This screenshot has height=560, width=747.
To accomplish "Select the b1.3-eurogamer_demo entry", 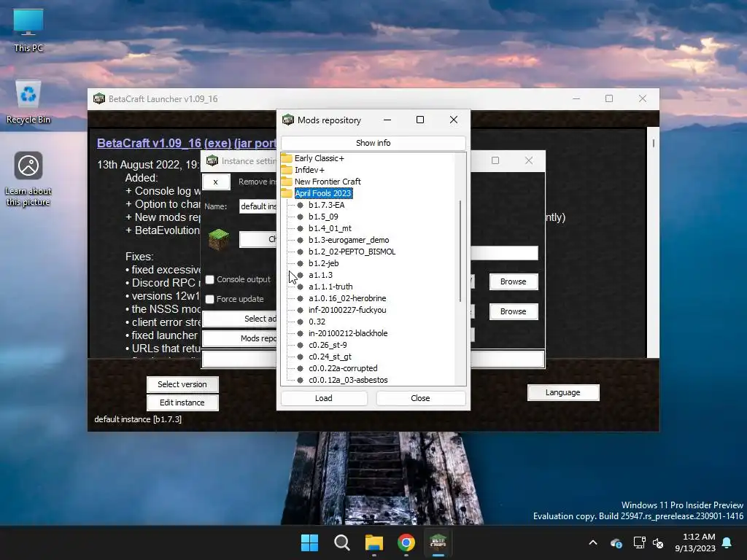I will (x=349, y=240).
